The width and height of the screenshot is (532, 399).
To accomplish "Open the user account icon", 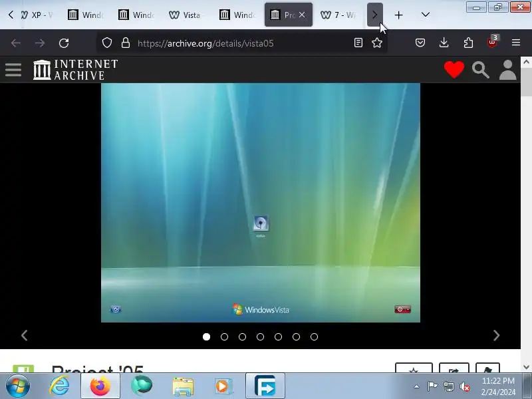I will coord(507,70).
